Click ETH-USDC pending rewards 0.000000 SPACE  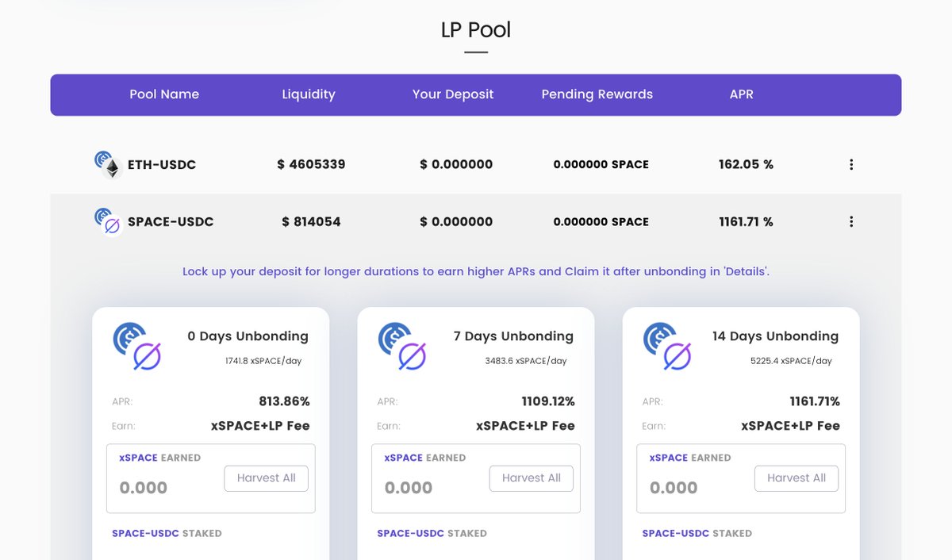tap(601, 165)
